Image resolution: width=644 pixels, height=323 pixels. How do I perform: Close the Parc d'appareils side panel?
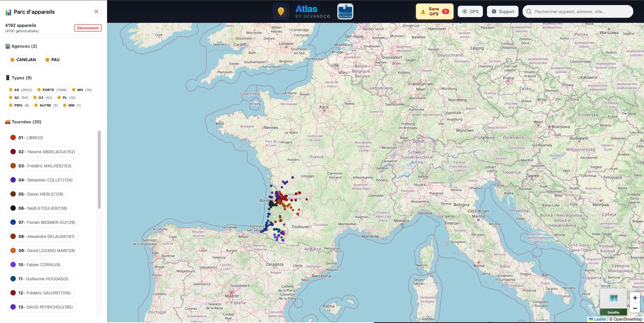coord(96,12)
